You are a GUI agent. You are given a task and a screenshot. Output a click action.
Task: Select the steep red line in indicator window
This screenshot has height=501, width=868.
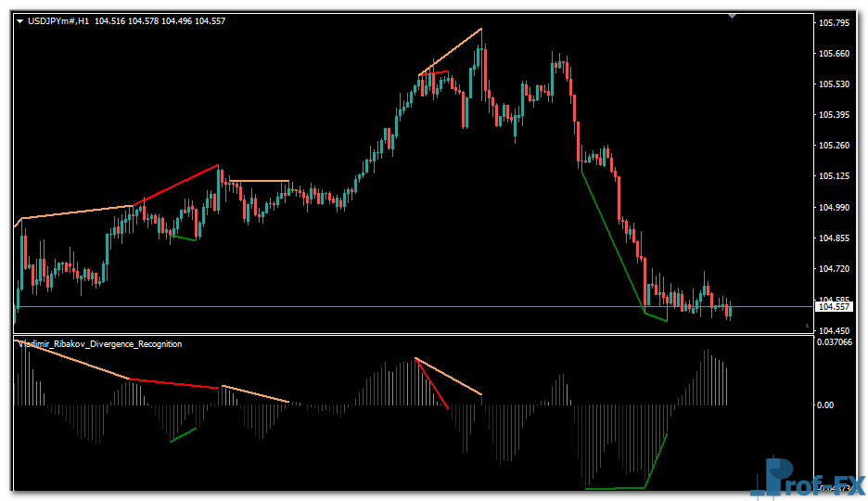tap(432, 383)
